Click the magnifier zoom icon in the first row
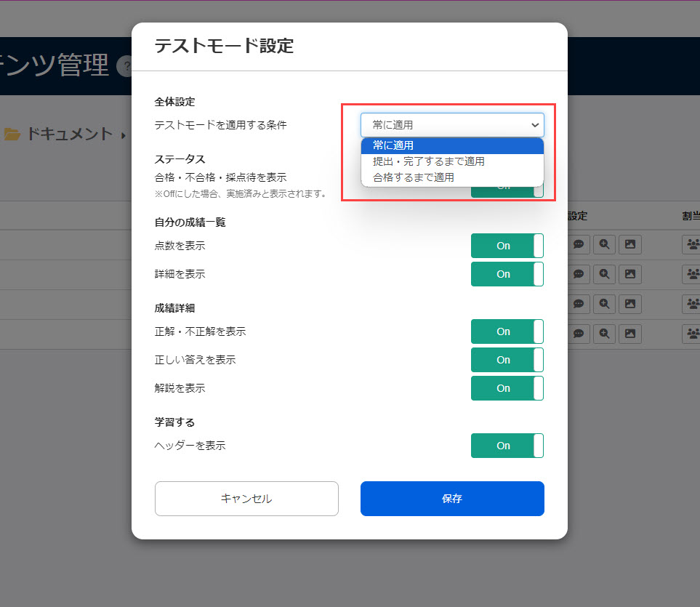This screenshot has width=700, height=607. point(604,245)
